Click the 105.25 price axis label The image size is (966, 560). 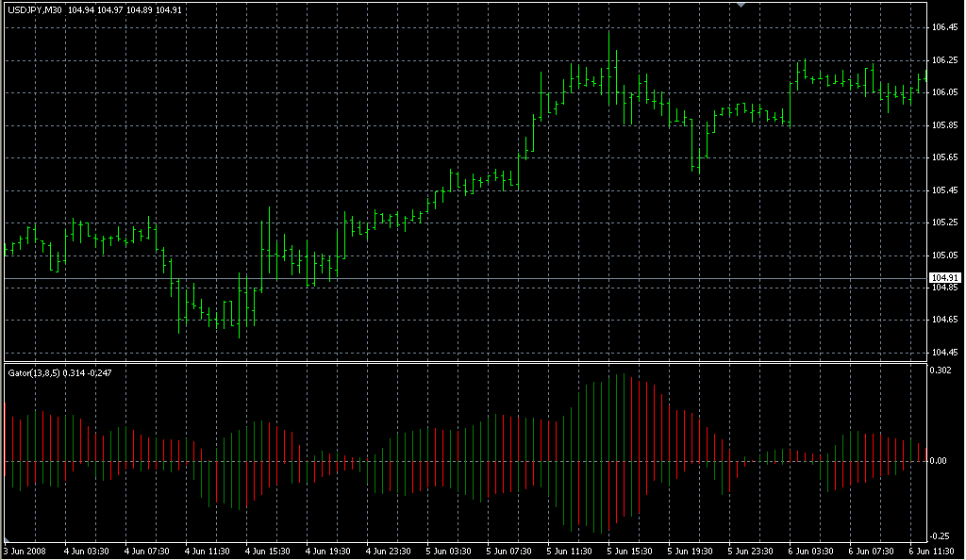[944, 222]
